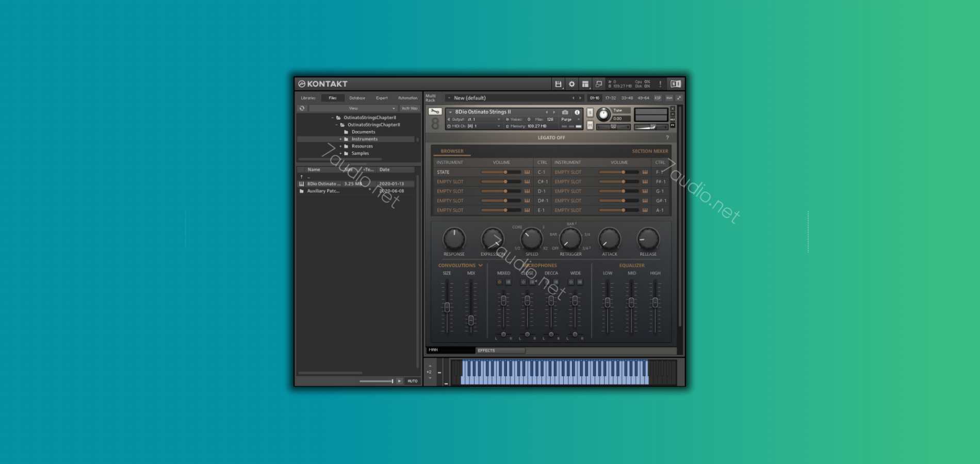Toggle the WIDE microphone power button

click(x=570, y=282)
